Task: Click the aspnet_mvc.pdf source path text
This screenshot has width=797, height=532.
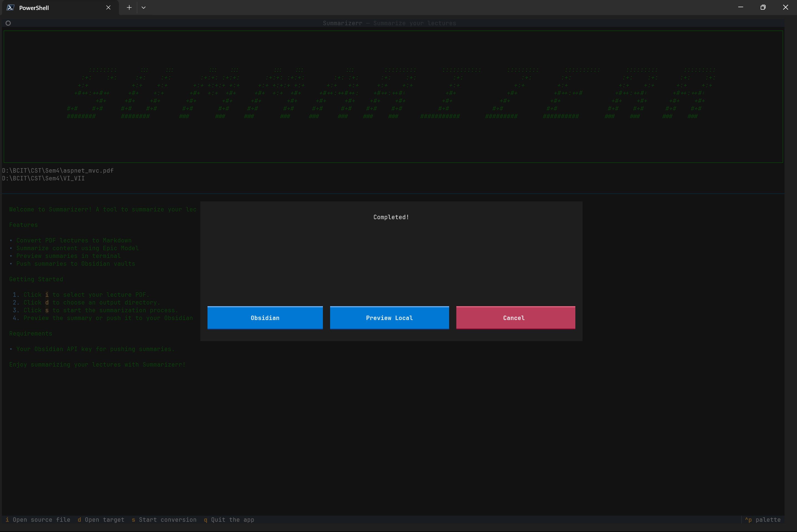Action: pos(58,170)
